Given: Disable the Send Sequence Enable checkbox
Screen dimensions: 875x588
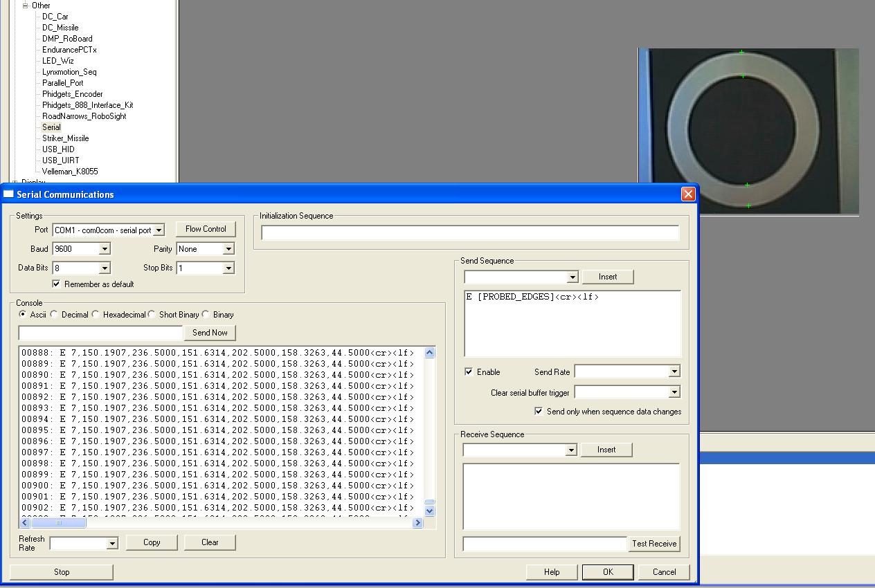Looking at the screenshot, I should [x=469, y=372].
